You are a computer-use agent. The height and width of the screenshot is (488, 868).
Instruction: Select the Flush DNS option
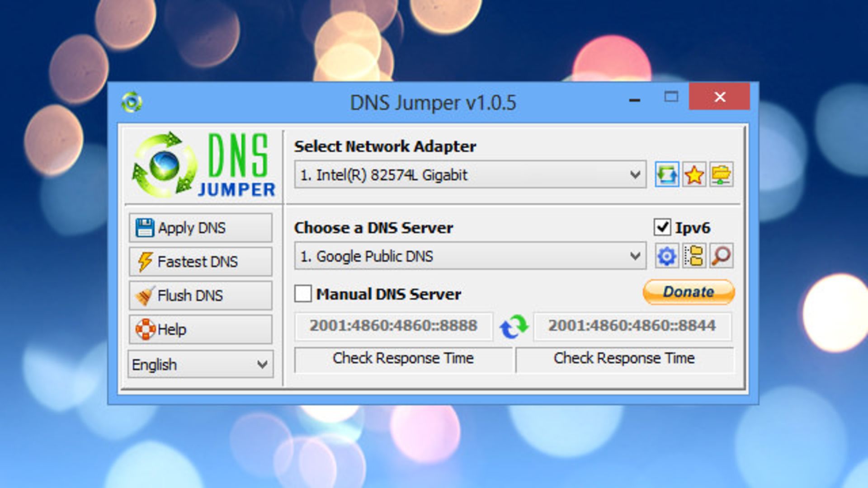tap(200, 296)
